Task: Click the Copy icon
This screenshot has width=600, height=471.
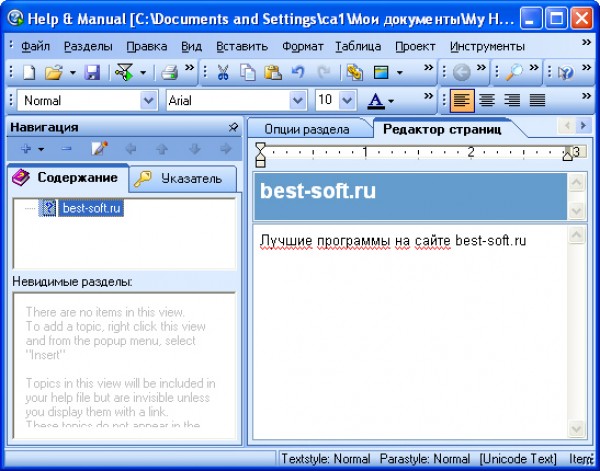Action: 248,72
